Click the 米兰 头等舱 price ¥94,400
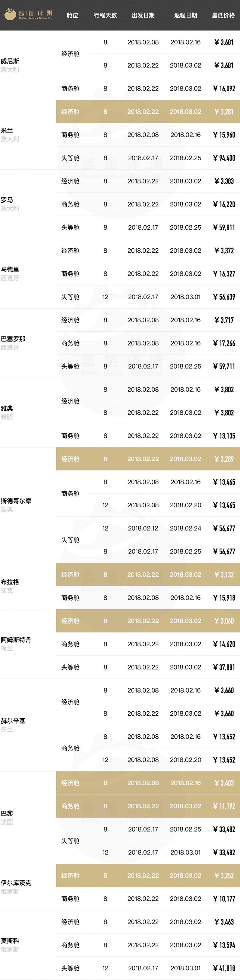240x980 pixels. pos(224,158)
